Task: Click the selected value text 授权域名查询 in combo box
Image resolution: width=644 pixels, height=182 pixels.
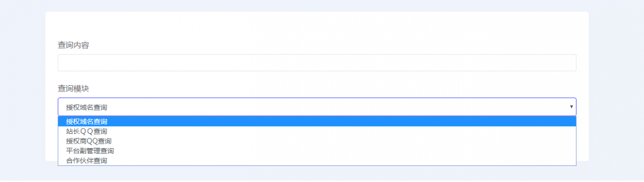Action: click(x=87, y=107)
